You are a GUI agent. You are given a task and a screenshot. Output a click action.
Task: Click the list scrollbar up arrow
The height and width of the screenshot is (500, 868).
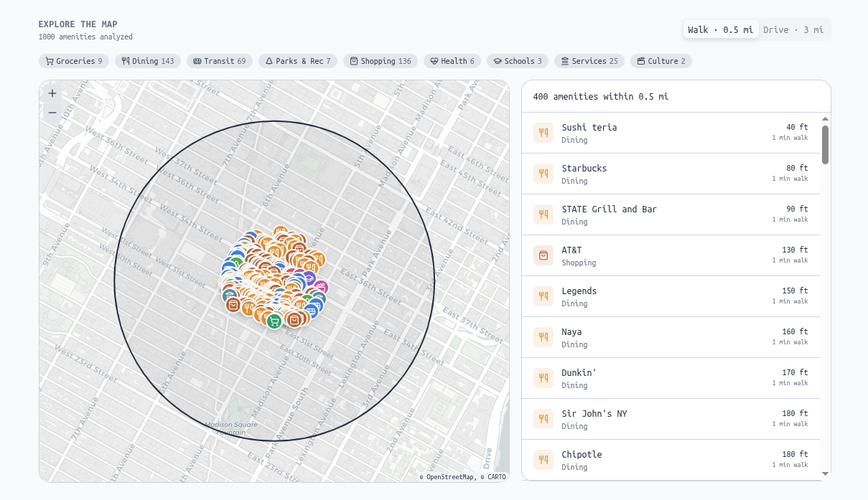[x=825, y=118]
